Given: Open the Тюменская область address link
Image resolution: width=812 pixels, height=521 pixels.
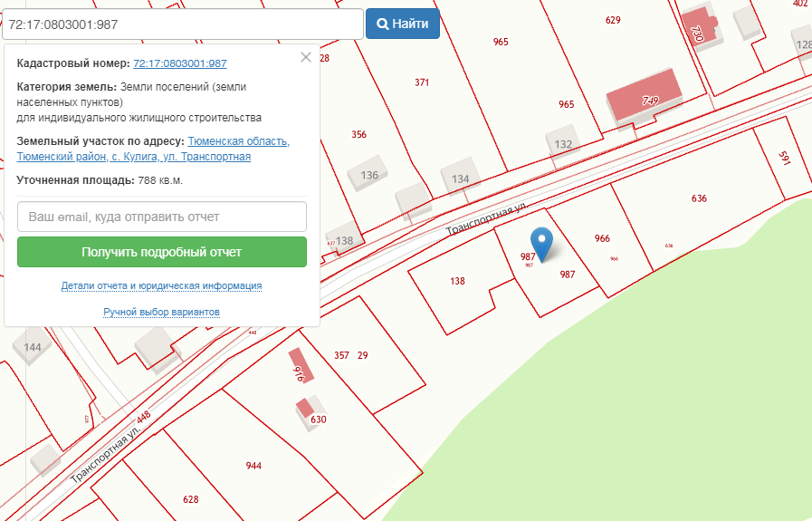Looking at the screenshot, I should 238,141.
